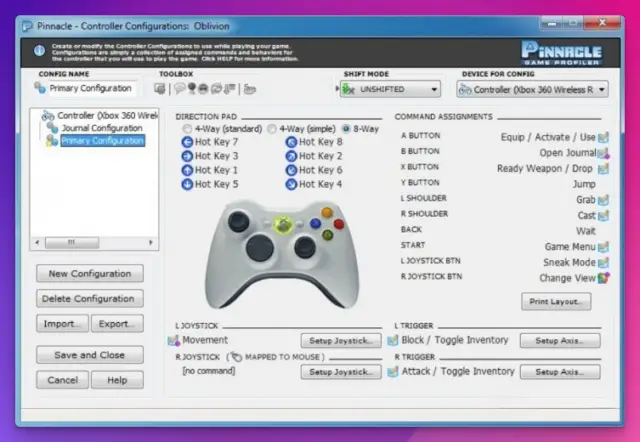Click the icon left of Movement
640x442 pixels.
(174, 340)
